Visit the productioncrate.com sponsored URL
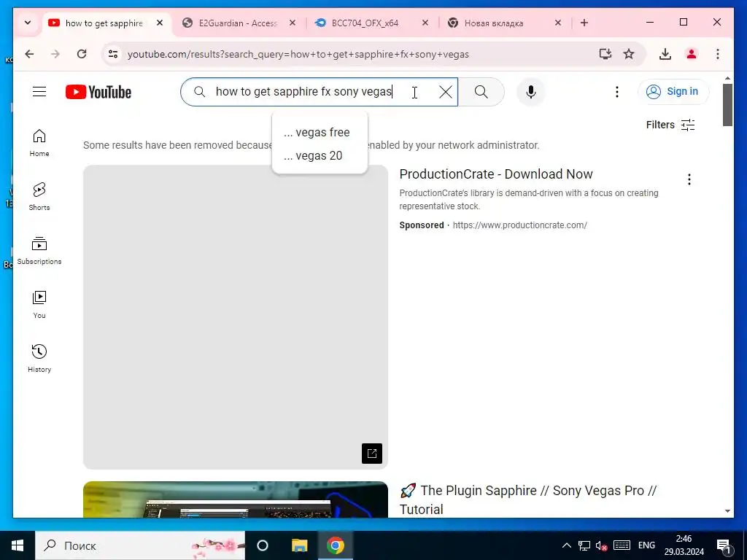The width and height of the screenshot is (747, 560). coord(519,225)
